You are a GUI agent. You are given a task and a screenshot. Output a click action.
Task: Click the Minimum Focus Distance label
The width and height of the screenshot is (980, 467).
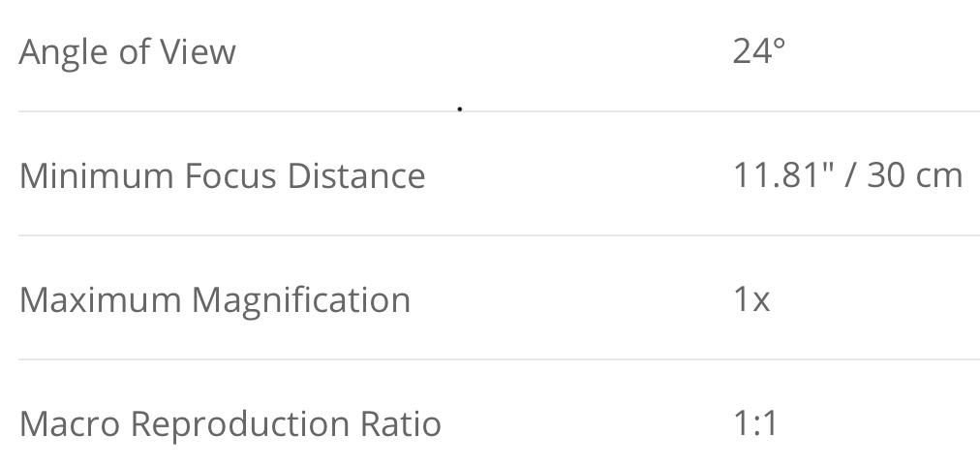[222, 176]
